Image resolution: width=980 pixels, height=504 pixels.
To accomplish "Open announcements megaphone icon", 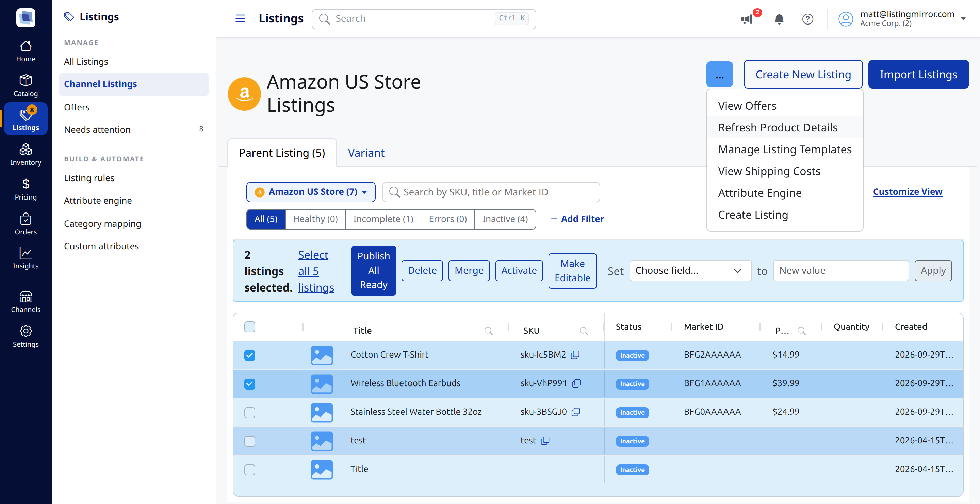I will [747, 19].
